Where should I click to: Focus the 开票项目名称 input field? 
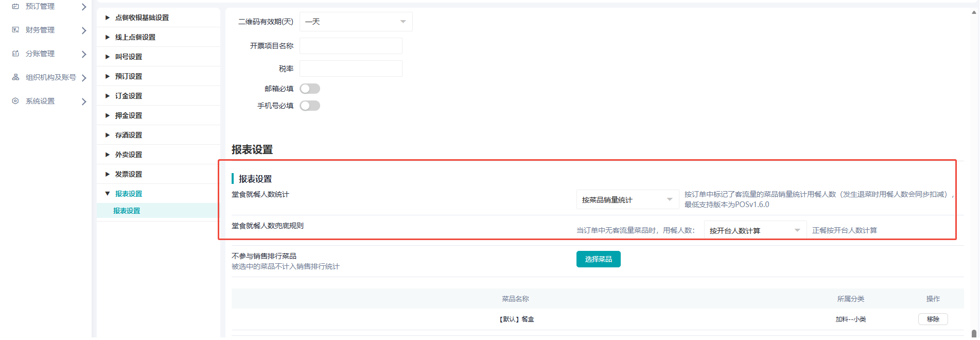(351, 46)
